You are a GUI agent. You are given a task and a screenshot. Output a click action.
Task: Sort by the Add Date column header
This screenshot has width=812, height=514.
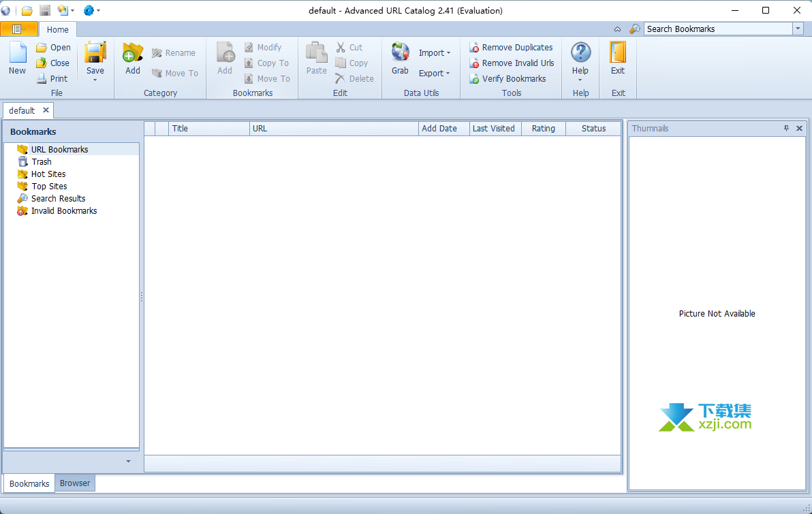tap(443, 129)
